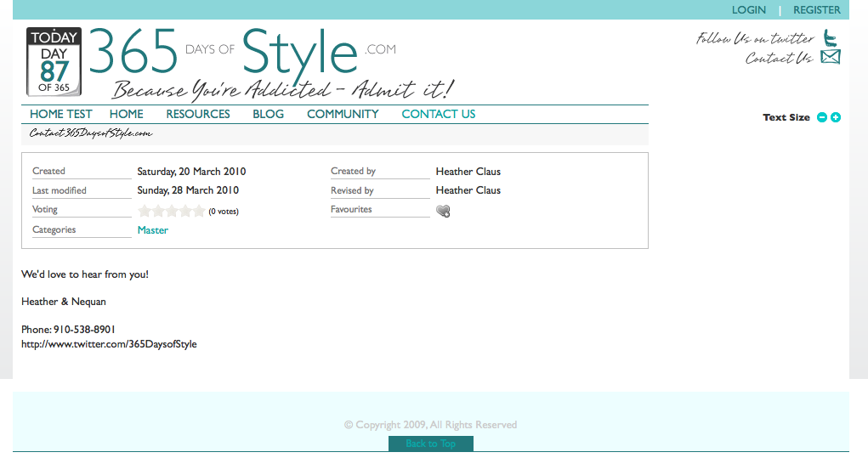Click the Contact Us script link
This screenshot has width=868, height=458.
point(779,58)
